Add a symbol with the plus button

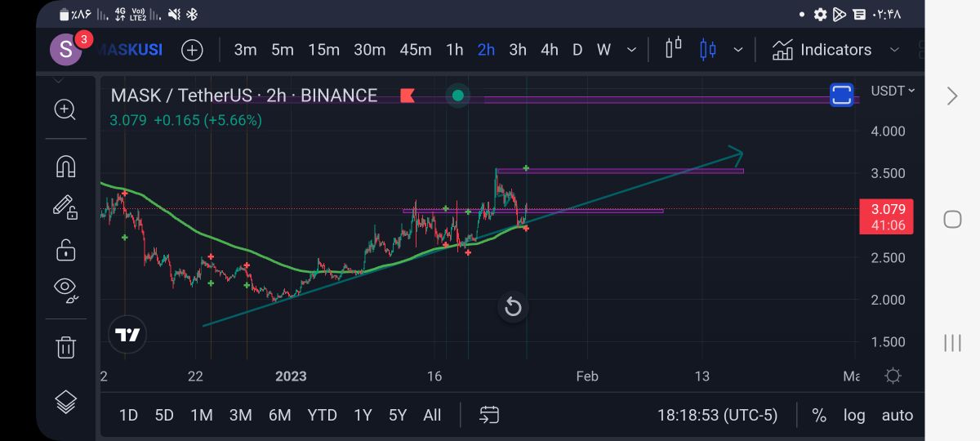192,50
